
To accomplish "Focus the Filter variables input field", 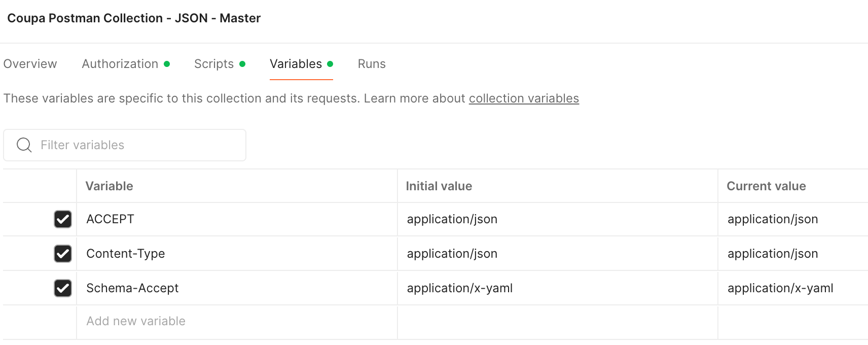I will click(125, 145).
